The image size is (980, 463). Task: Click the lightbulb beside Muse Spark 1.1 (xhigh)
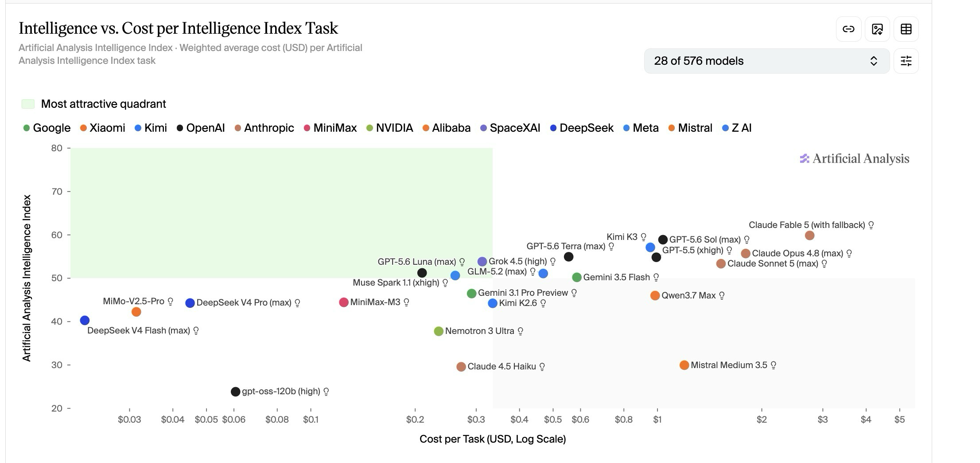coord(445,283)
